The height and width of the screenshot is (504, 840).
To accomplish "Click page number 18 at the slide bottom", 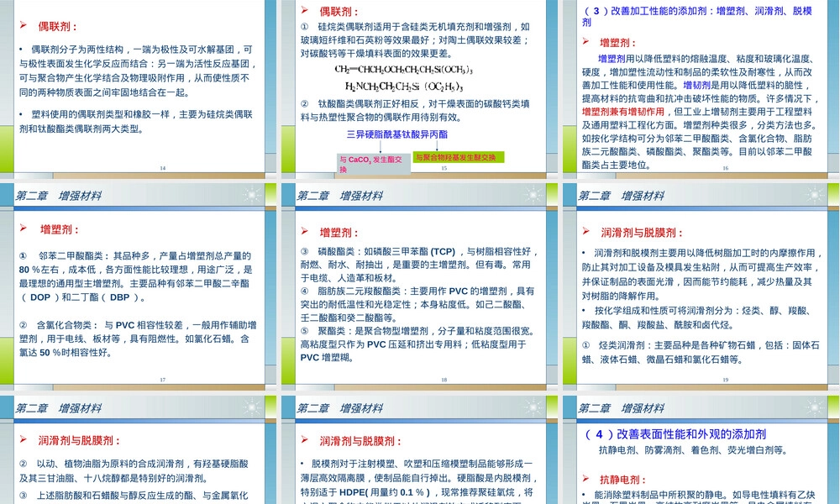I will pos(444,380).
